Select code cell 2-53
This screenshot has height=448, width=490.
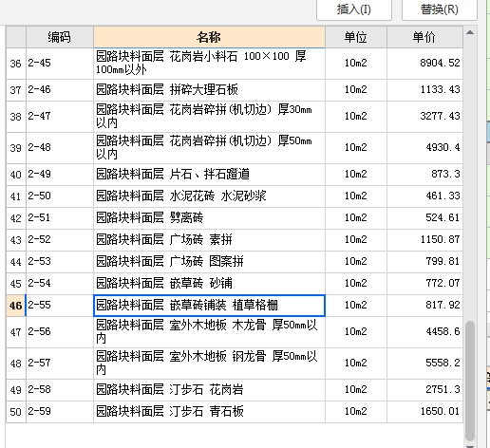tap(60, 262)
